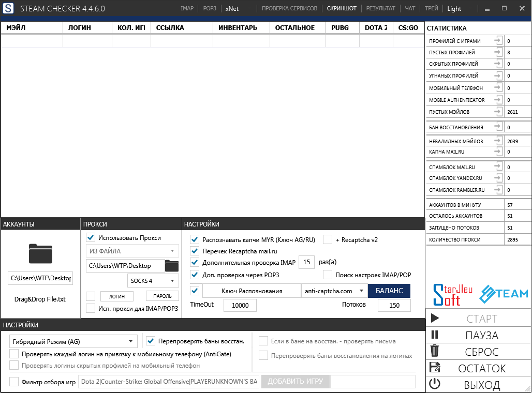Click the СБРОС trash bin icon
This screenshot has height=393, width=532.
coord(435,351)
